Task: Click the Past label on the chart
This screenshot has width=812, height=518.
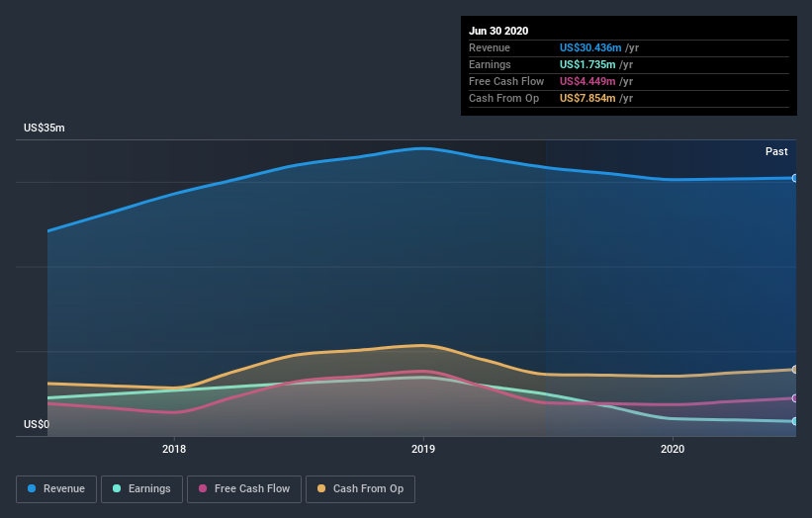Action: (x=776, y=151)
